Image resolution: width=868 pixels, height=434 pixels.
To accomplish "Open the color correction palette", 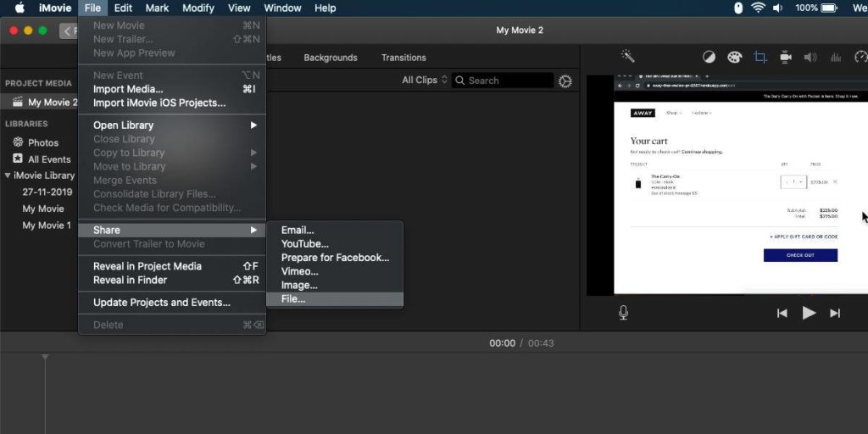I will [734, 57].
